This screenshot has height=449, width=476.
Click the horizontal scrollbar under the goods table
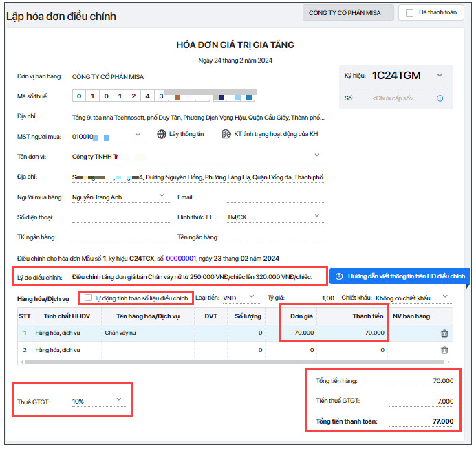pyautogui.click(x=234, y=362)
